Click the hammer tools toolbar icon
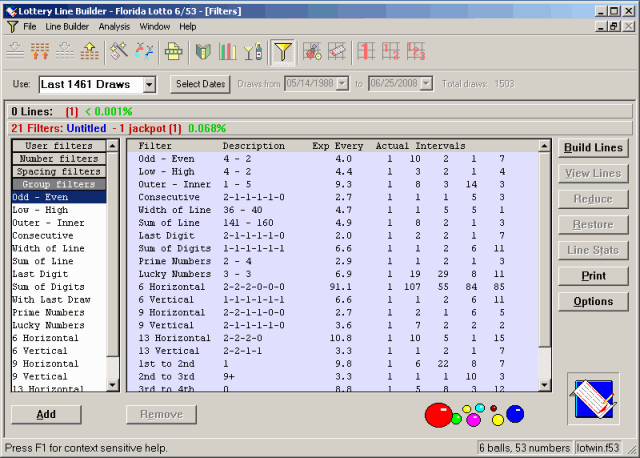The width and height of the screenshot is (640, 458). 119,52
